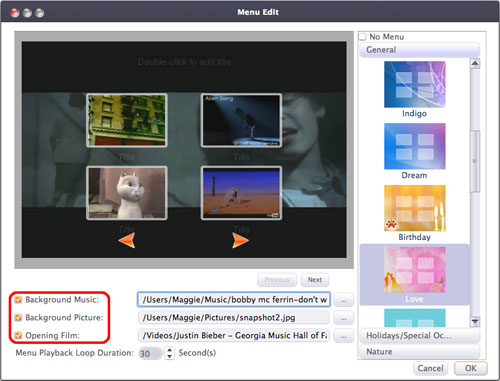
Task: Browse for Background Music file
Action: coord(343,300)
